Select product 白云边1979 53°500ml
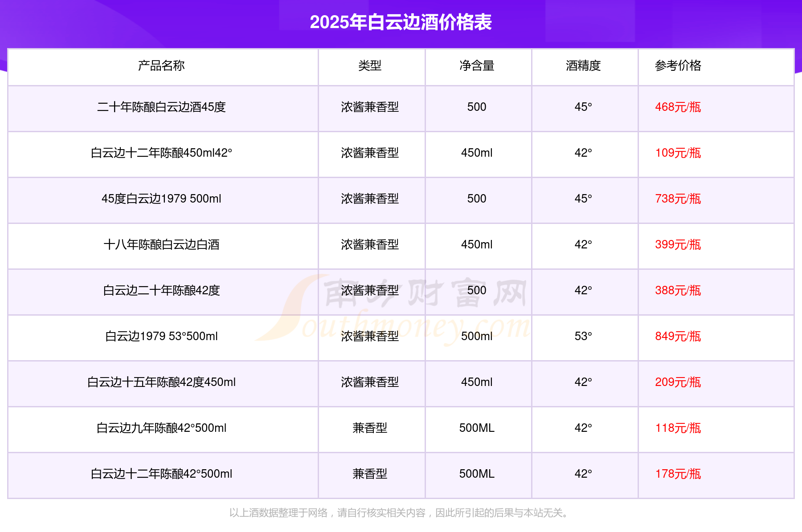The width and height of the screenshot is (802, 532). (x=161, y=336)
